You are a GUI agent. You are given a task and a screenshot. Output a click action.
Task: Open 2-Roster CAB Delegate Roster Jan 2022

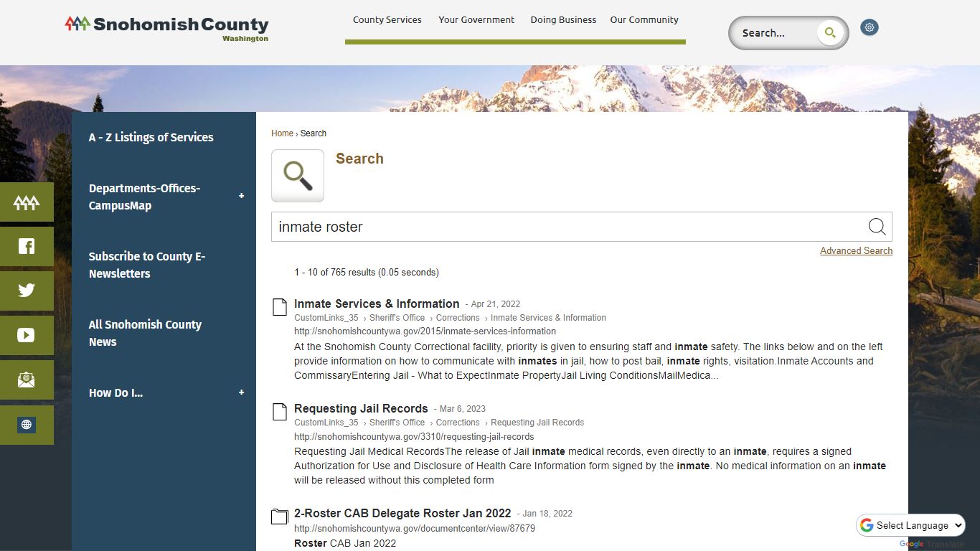402,513
